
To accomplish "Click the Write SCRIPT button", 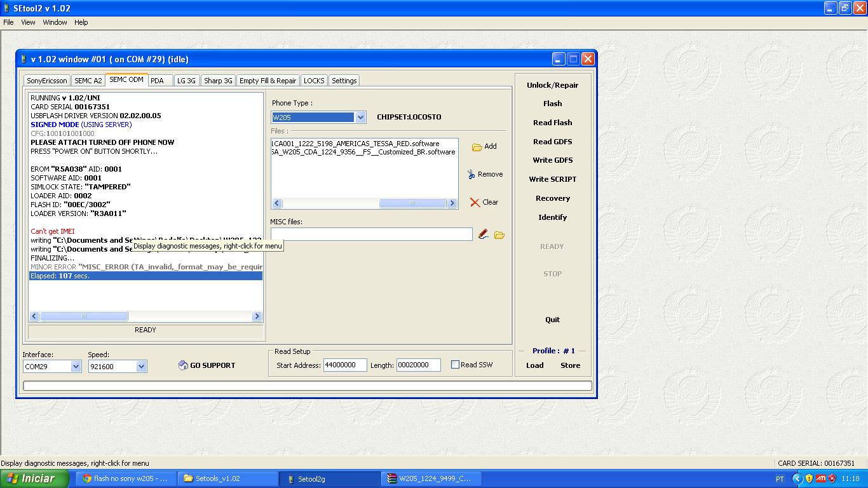I will pyautogui.click(x=552, y=179).
